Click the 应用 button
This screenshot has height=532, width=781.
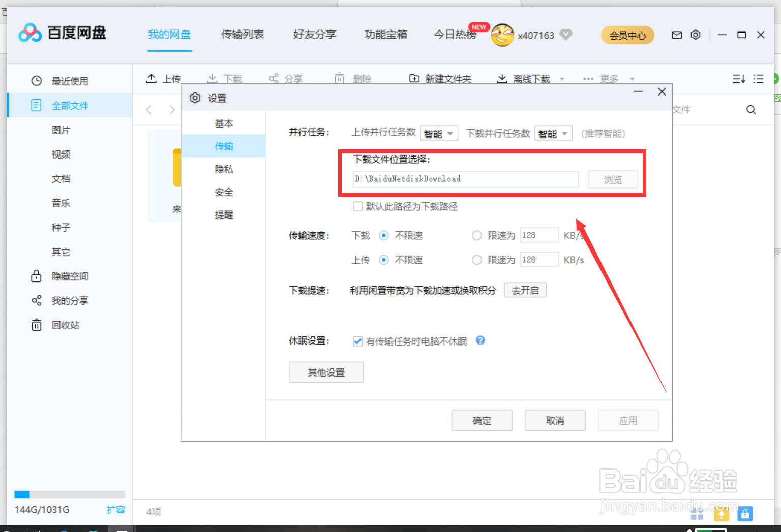click(x=628, y=420)
